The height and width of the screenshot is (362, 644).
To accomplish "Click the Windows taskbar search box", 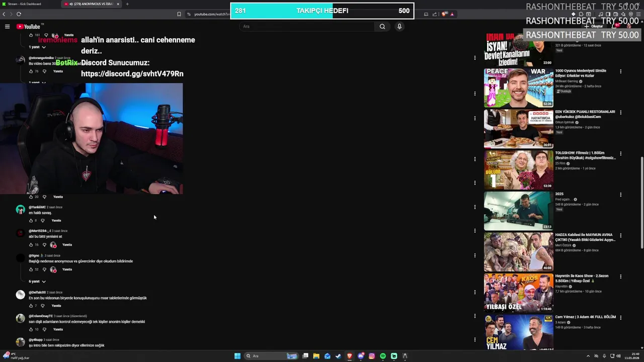I will click(x=272, y=356).
